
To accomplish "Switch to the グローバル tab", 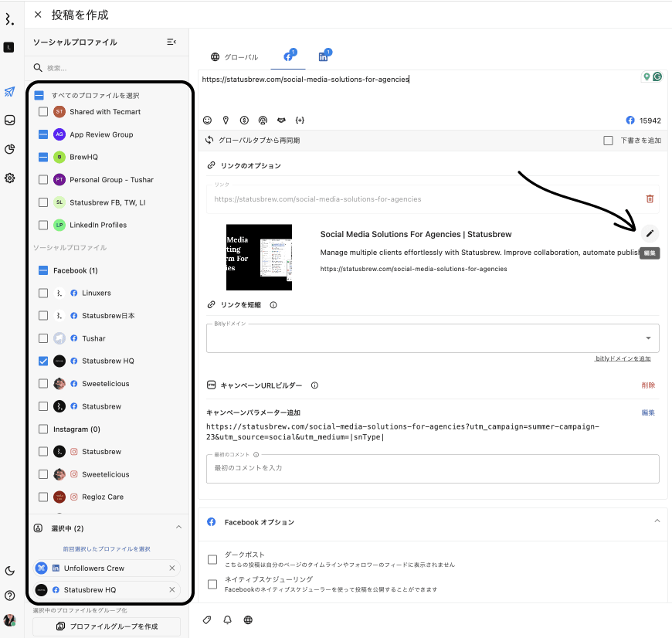I will [235, 57].
